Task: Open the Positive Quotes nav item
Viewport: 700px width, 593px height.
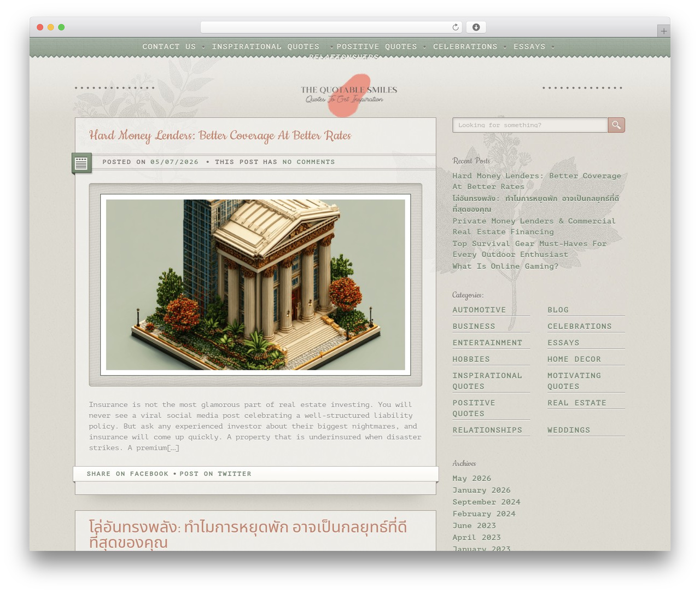Action: 377,46
